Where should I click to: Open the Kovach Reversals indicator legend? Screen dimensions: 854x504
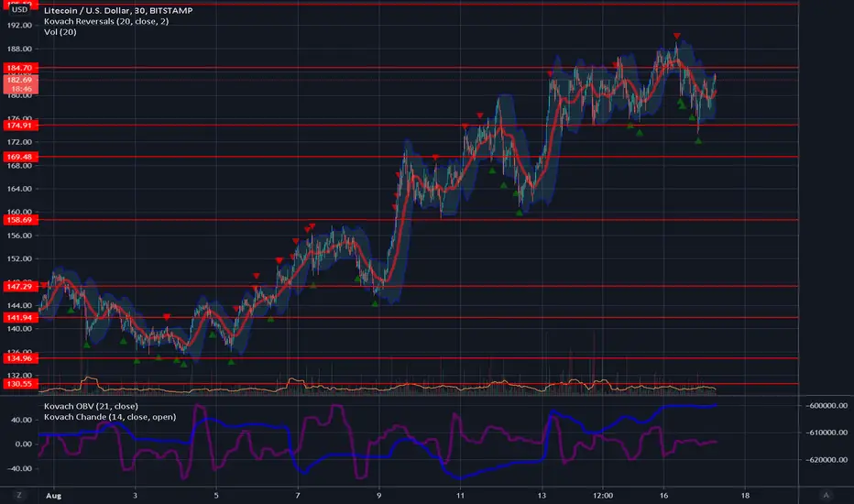(x=106, y=21)
